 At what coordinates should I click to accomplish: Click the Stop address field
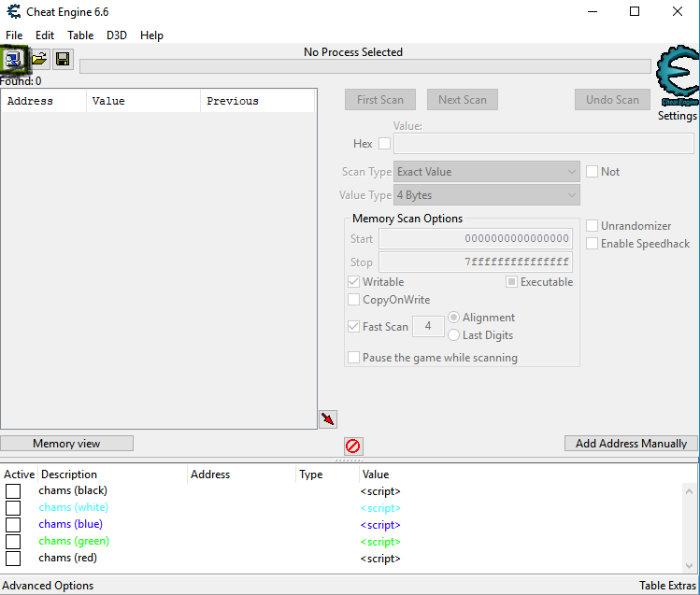pos(476,262)
